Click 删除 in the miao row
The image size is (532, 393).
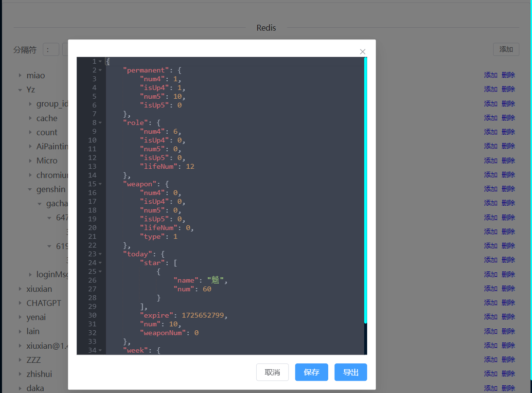tap(508, 75)
